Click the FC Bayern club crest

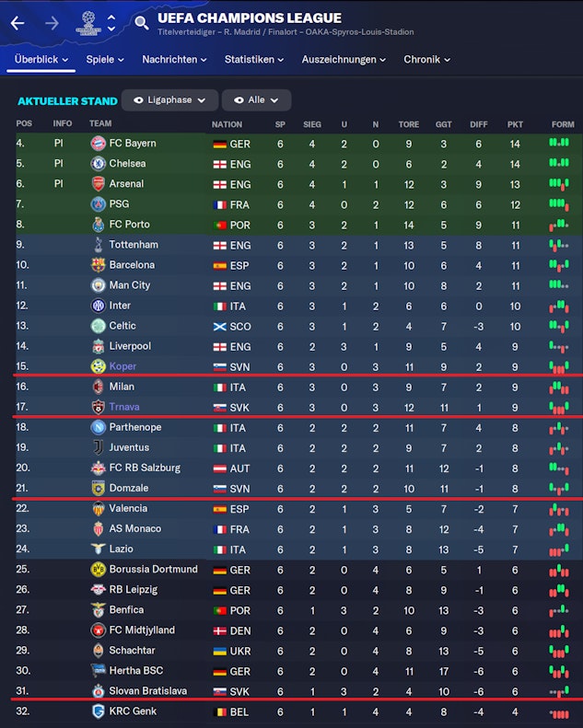pyautogui.click(x=98, y=144)
